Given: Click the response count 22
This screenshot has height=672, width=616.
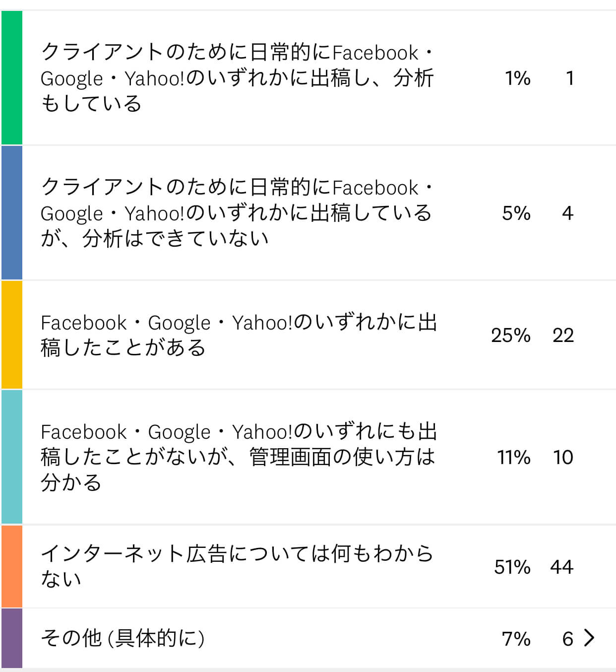Looking at the screenshot, I should (563, 336).
